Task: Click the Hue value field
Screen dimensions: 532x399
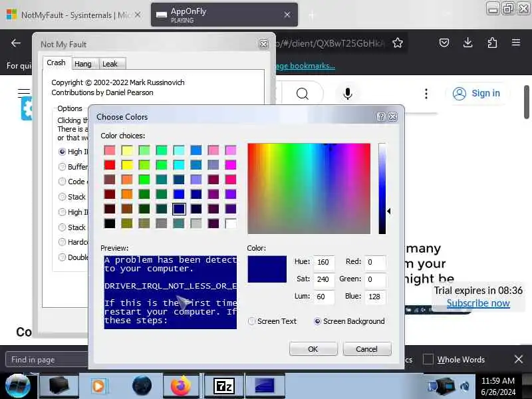Action: (x=324, y=262)
